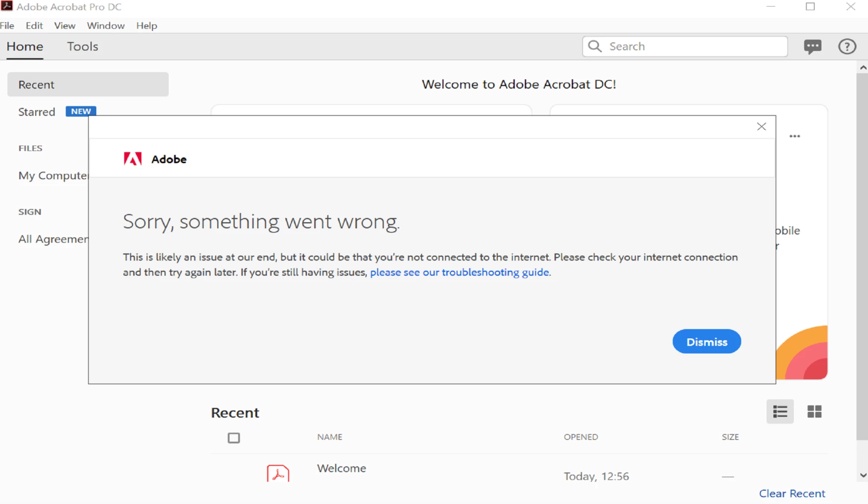This screenshot has width=868, height=504.
Task: Open the Window menu
Action: (106, 26)
